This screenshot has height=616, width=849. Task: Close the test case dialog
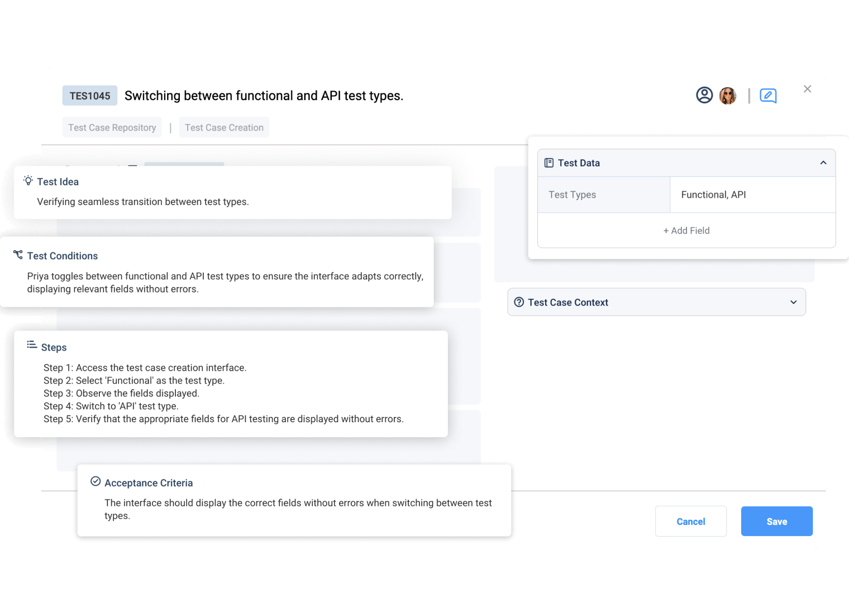(807, 89)
